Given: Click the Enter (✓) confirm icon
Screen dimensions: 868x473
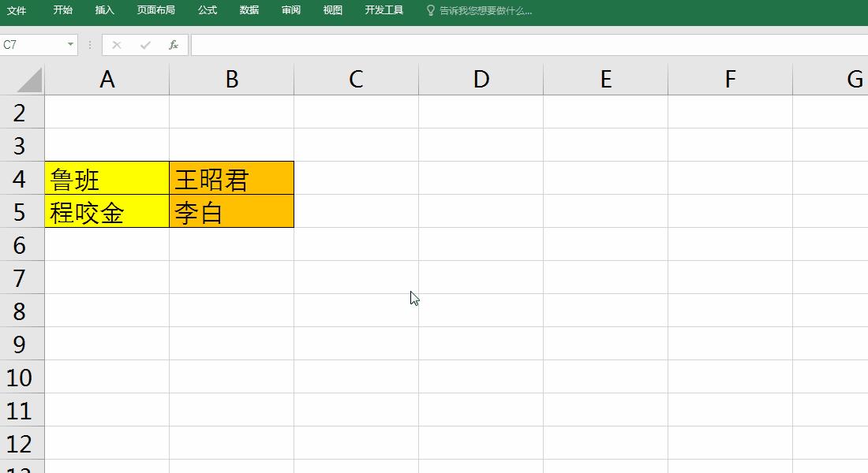Looking at the screenshot, I should click(145, 45).
